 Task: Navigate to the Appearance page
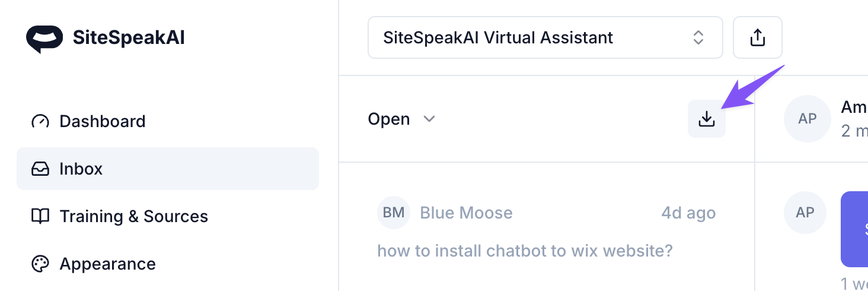(107, 264)
